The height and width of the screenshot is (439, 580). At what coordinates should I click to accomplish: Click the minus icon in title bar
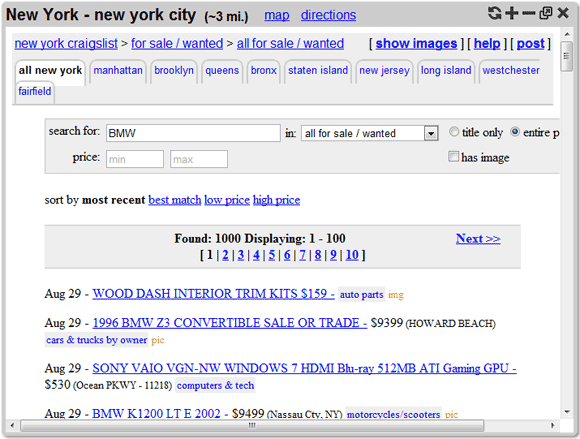coord(529,13)
